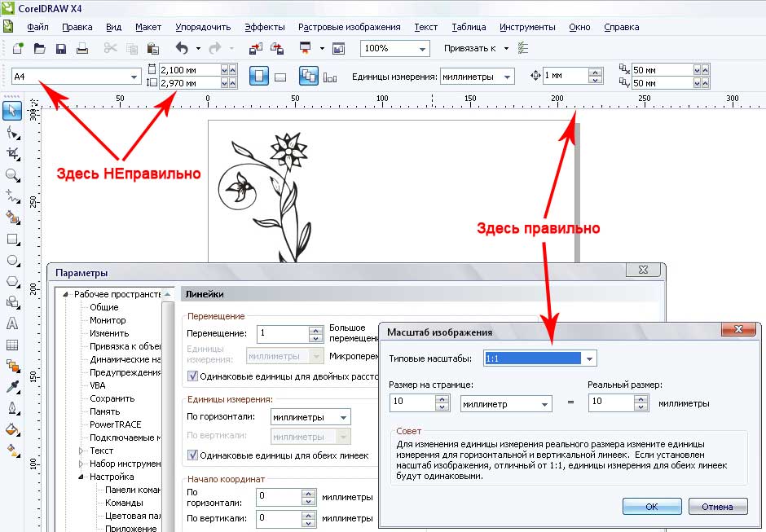Viewport: 766px width, 532px height.
Task: Select the Interactive blend tool
Action: click(x=13, y=366)
